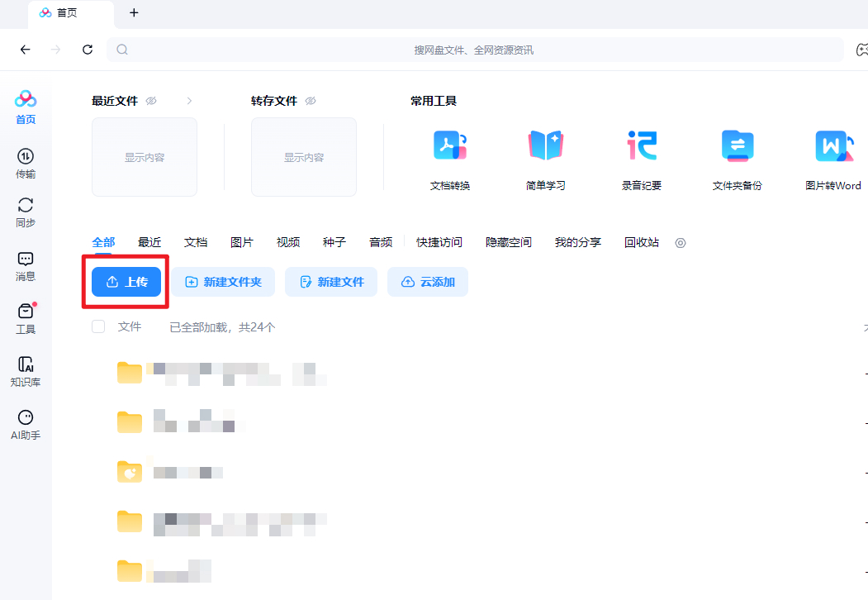Open the 首页 home icon in sidebar
This screenshot has width=868, height=600.
coord(26,107)
